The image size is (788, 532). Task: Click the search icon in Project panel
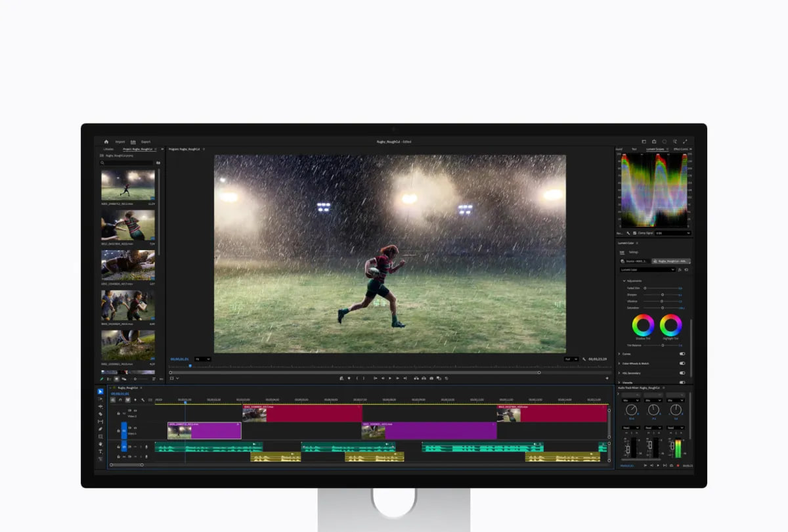point(102,162)
